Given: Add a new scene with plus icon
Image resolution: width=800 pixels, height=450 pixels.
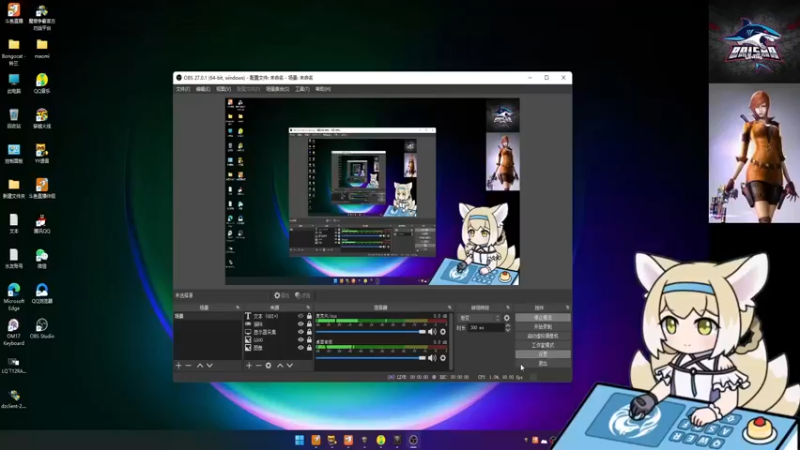Looking at the screenshot, I should pyautogui.click(x=179, y=365).
